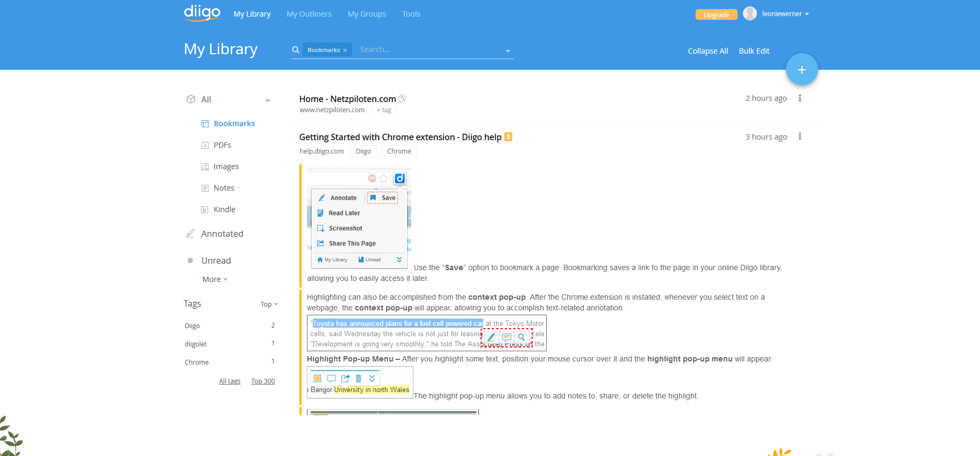Open options menu for Netzpiloten bookmark

[800, 98]
